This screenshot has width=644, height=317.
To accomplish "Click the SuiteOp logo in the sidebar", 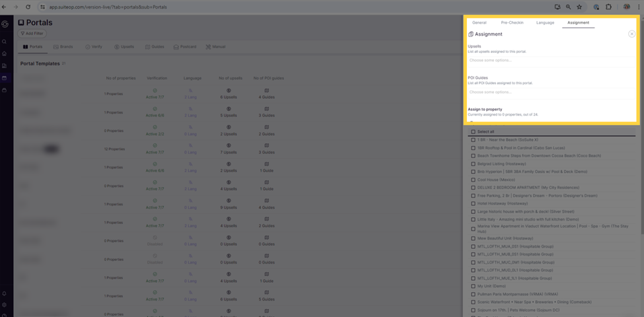I will [x=5, y=24].
